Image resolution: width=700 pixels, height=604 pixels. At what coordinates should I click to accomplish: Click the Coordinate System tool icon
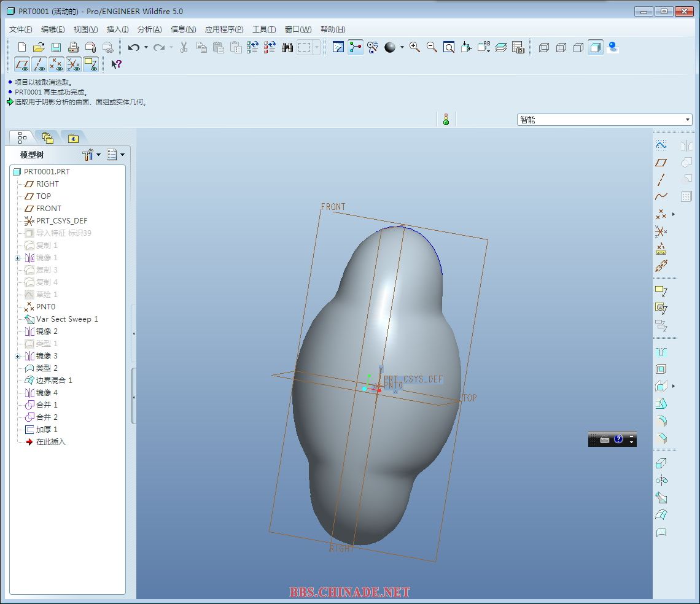point(661,231)
